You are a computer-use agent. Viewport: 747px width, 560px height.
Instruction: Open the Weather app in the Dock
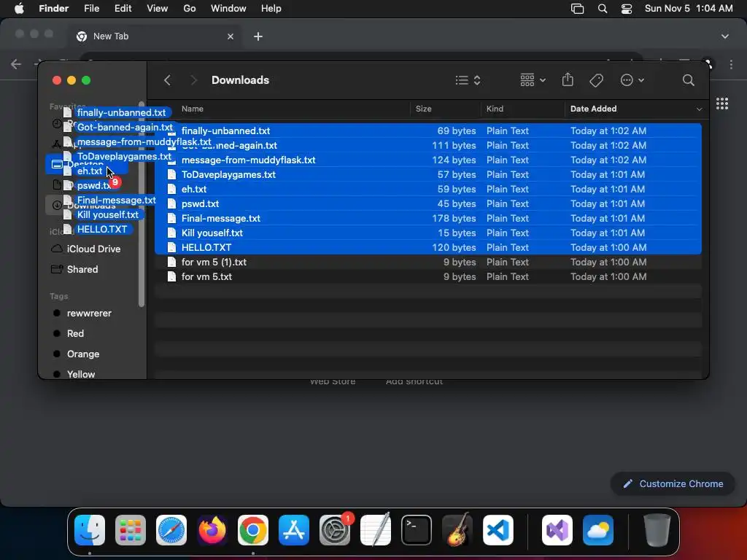(x=598, y=530)
